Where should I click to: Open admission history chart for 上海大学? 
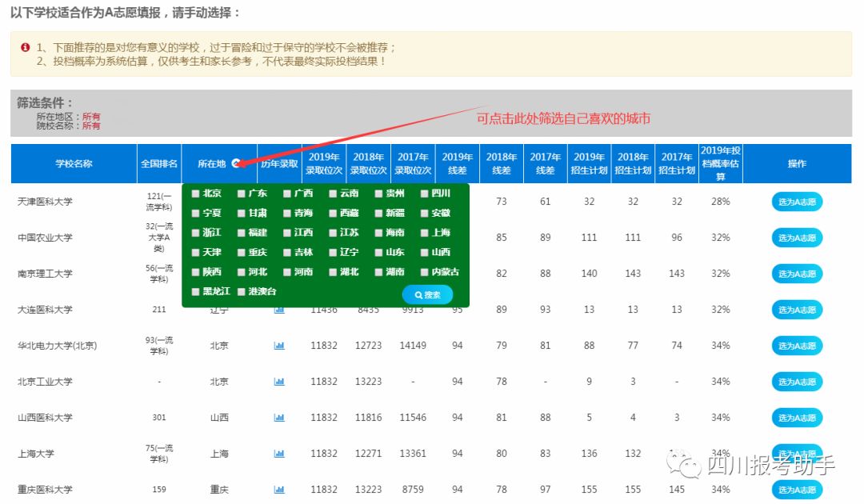[x=279, y=454]
